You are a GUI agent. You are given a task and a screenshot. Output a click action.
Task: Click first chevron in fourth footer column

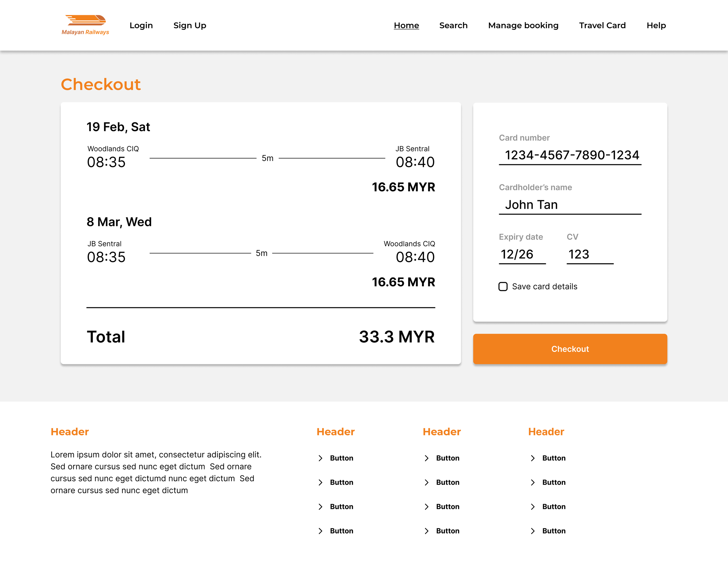pyautogui.click(x=532, y=458)
